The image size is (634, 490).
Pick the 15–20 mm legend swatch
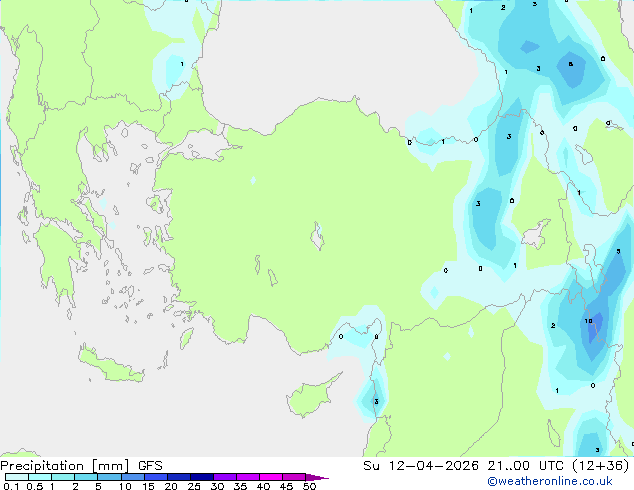tap(155, 477)
